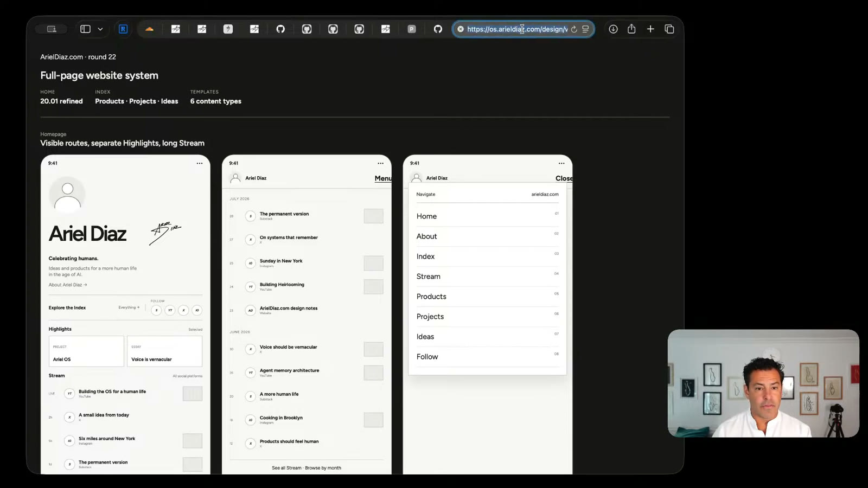868x488 pixels.
Task: Click the large avatar on homepage mockup
Action: (x=67, y=195)
